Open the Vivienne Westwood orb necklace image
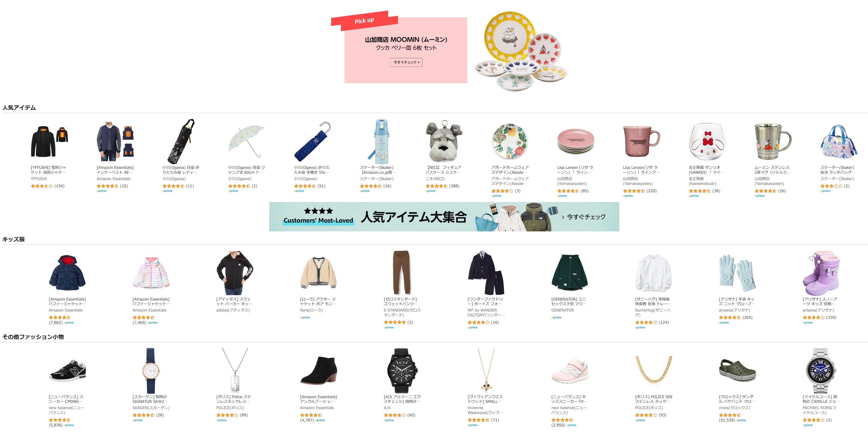This screenshot has height=432, width=868. [x=486, y=371]
